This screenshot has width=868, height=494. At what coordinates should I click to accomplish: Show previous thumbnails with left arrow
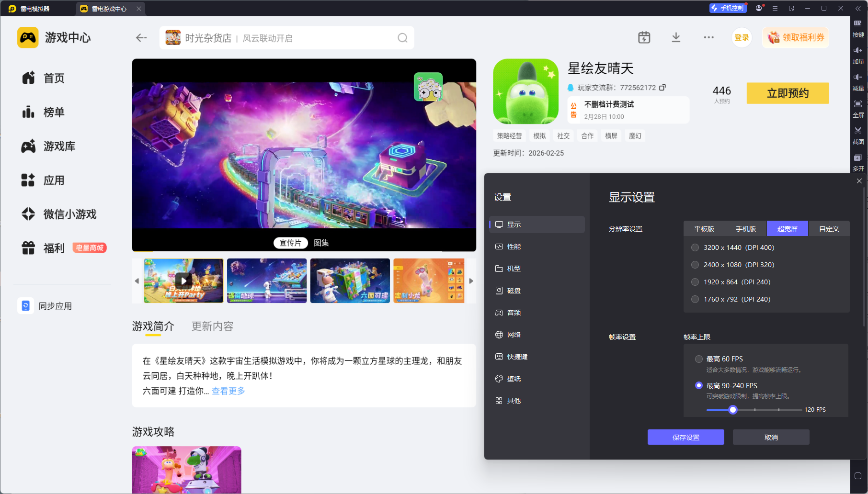[137, 281]
